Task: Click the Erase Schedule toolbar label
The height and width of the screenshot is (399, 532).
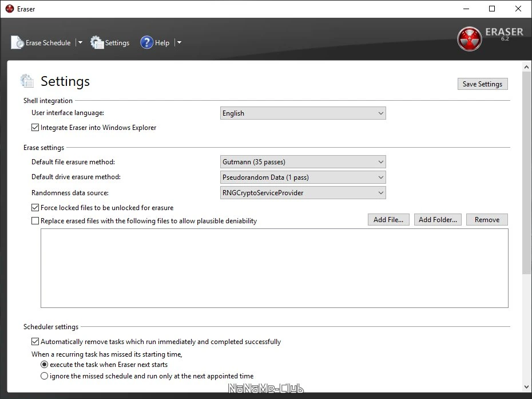Action: point(48,43)
